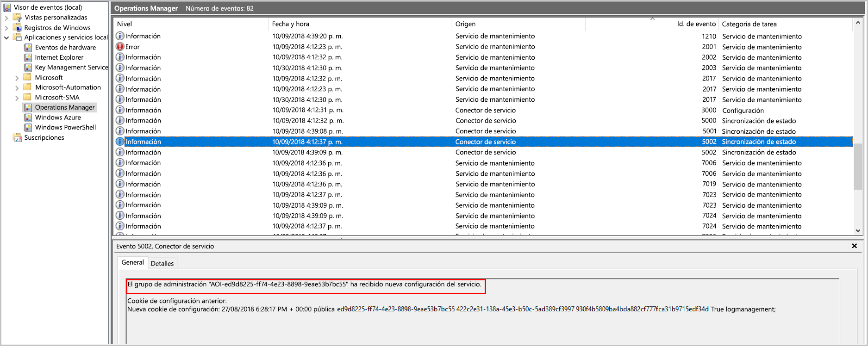Click event list scrollbar up arrow

pos(858,23)
